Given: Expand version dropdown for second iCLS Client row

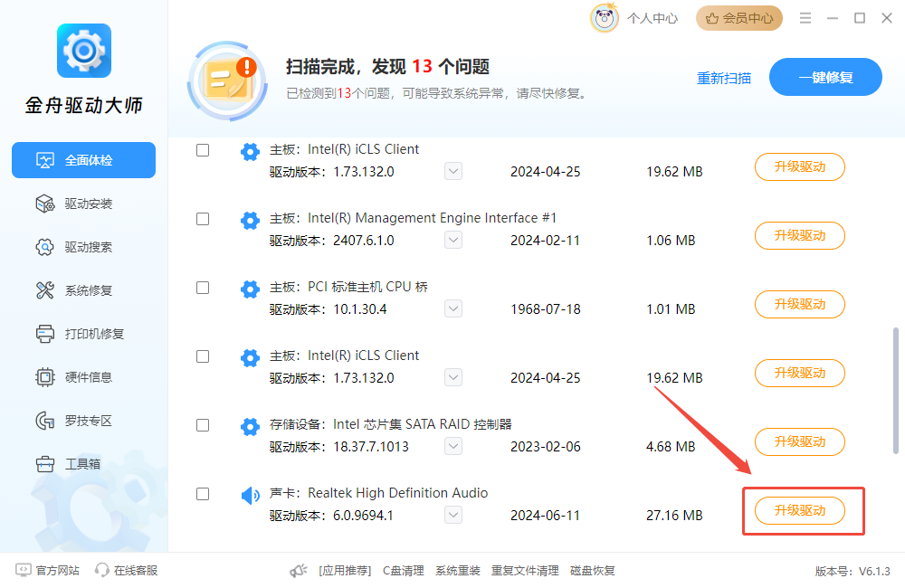Looking at the screenshot, I should (x=453, y=377).
